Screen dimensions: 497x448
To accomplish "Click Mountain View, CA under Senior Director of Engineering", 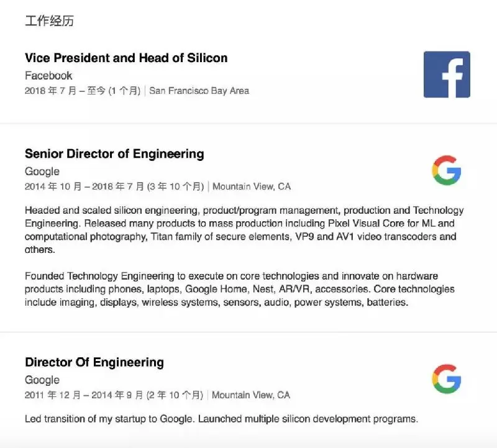I will click(252, 186).
